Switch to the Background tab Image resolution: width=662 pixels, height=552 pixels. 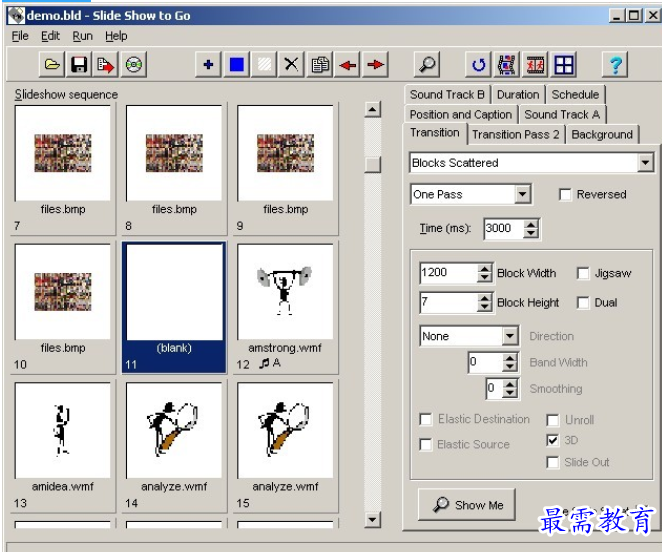tap(602, 135)
